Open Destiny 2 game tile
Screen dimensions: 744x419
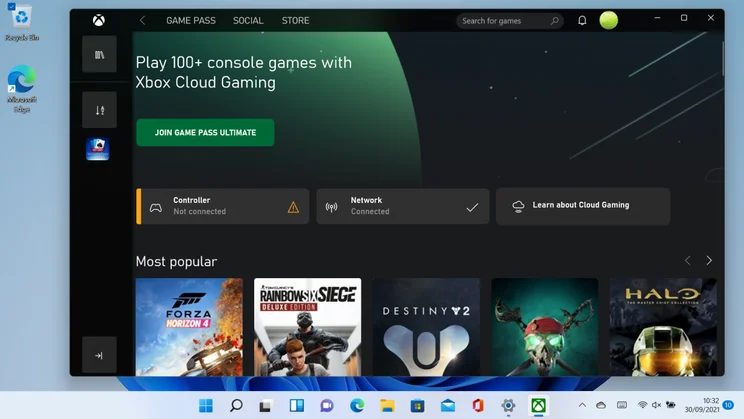[x=426, y=327]
